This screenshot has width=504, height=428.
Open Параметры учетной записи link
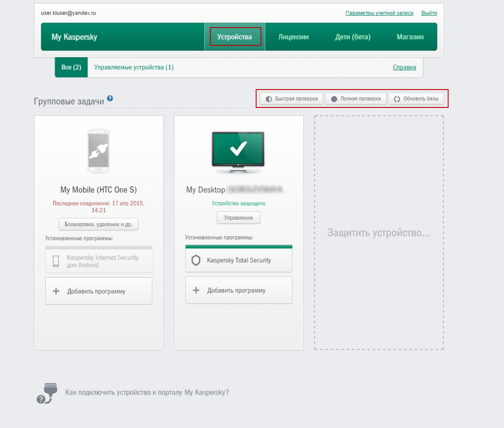click(379, 13)
